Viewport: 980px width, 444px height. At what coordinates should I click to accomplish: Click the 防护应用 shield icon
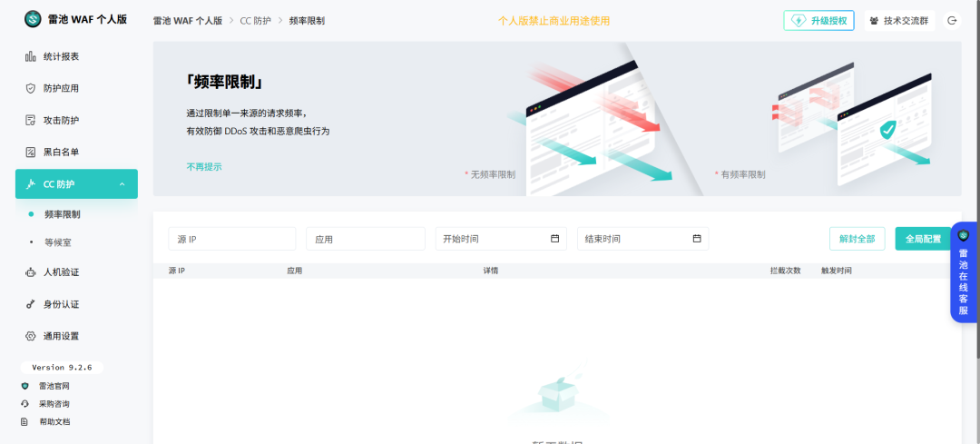click(x=31, y=89)
